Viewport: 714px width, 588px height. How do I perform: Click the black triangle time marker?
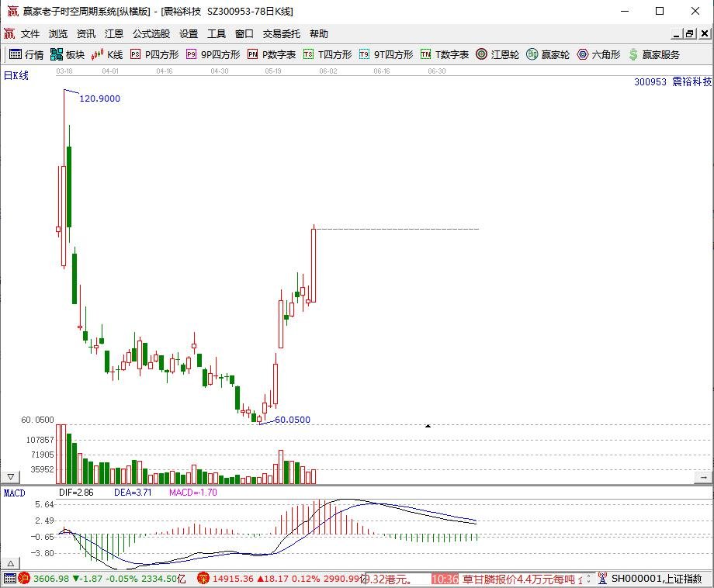(x=428, y=426)
